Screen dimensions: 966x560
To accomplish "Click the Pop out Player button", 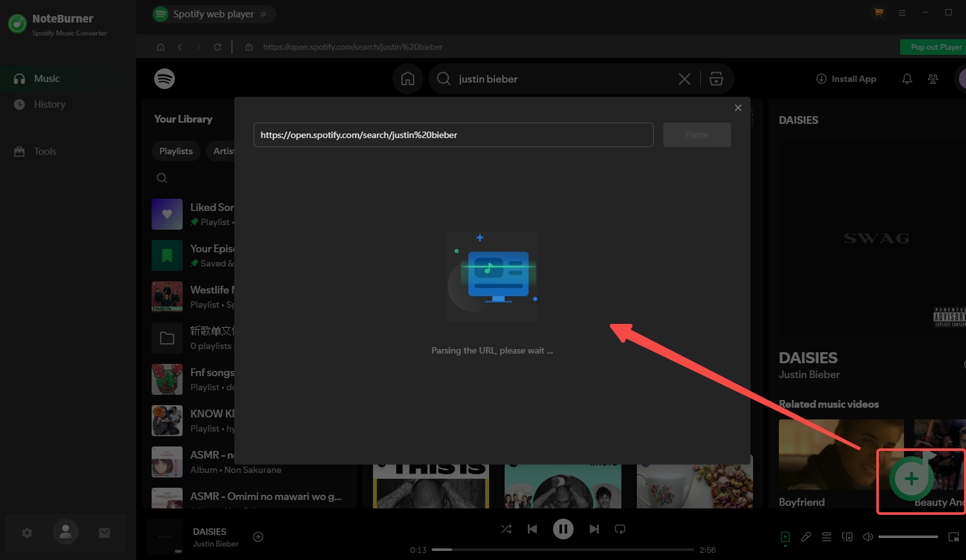I will coord(935,47).
